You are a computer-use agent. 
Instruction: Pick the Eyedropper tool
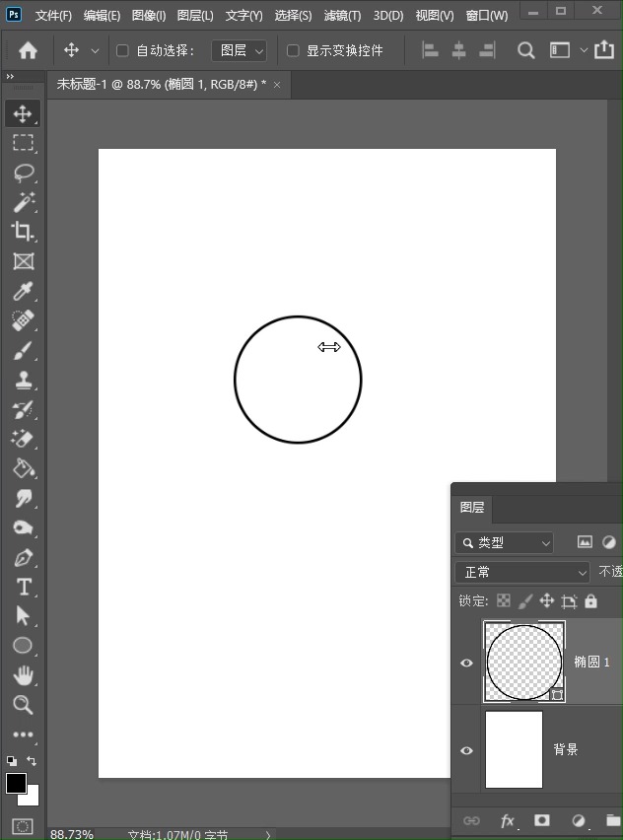point(23,291)
